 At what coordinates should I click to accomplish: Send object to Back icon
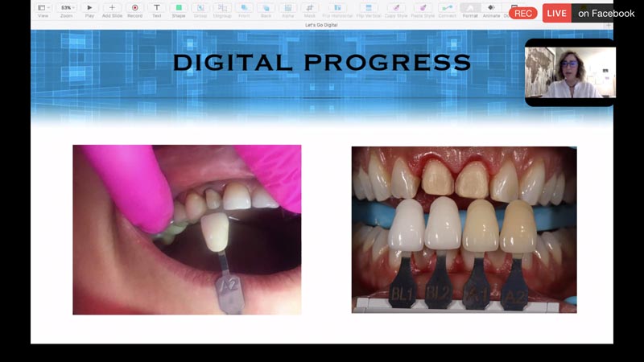coord(265,8)
